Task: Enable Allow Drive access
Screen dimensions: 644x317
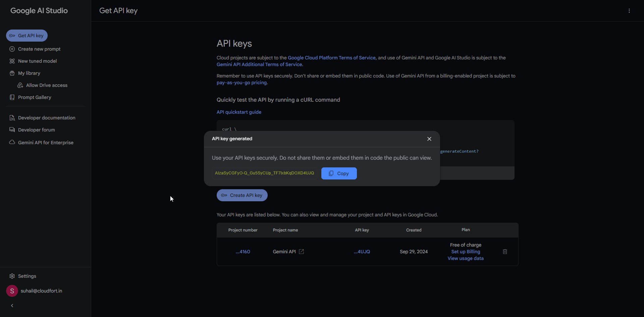Action: point(20,85)
